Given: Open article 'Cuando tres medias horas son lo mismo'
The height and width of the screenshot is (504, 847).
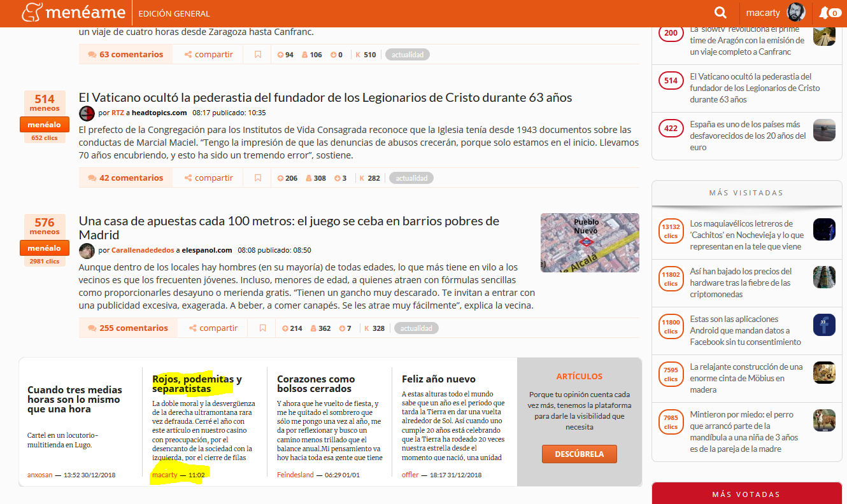Looking at the screenshot, I should click(x=75, y=400).
